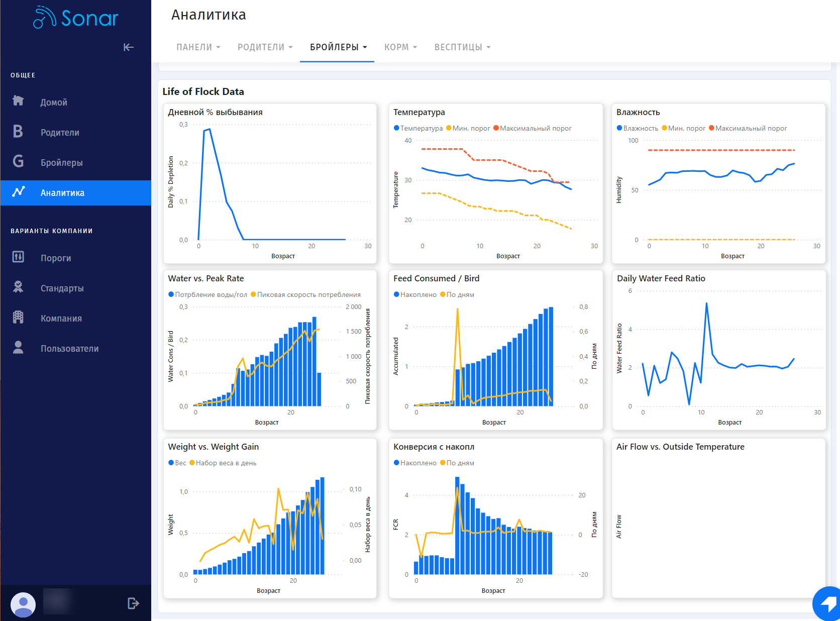Toggle Потрбление воды/гол legend item
This screenshot has height=621, width=840.
pos(208,294)
